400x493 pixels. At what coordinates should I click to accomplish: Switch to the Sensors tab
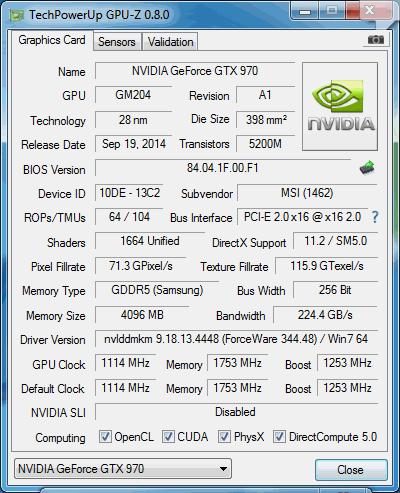117,42
